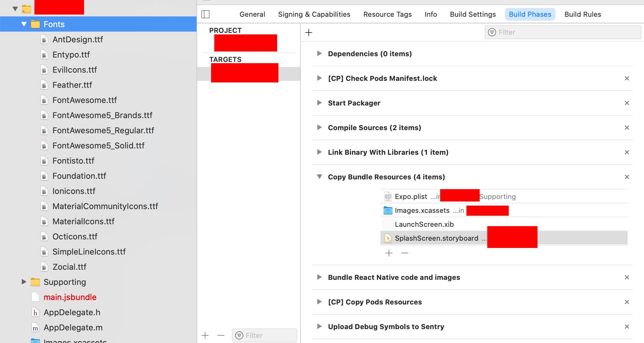Select the AntDesign.ttf file icon

[x=44, y=39]
